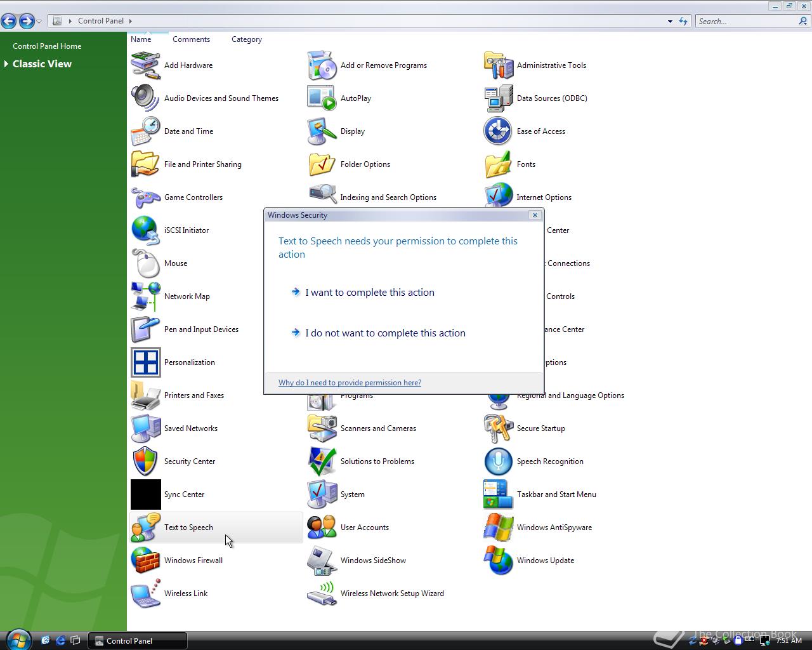The width and height of the screenshot is (812, 650).
Task: Go to Control Panel Home
Action: pos(47,46)
